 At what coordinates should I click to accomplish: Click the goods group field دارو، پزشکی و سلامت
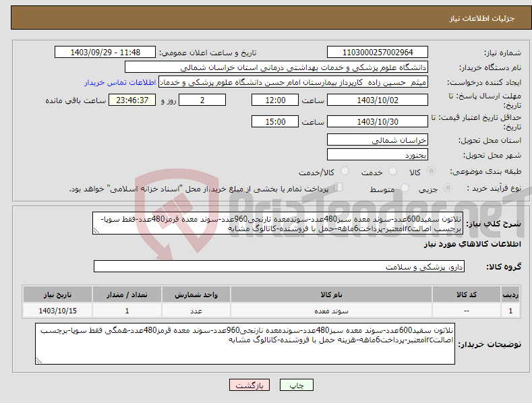pos(279,267)
